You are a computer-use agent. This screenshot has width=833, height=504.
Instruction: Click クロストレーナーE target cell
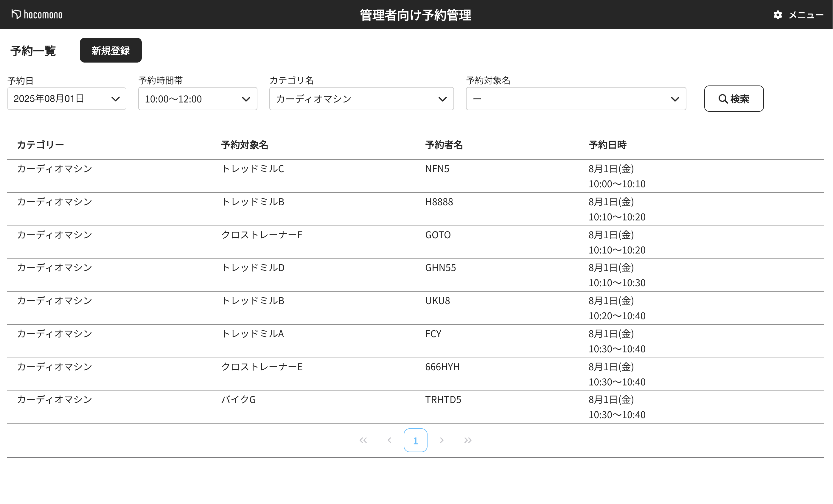(x=262, y=367)
